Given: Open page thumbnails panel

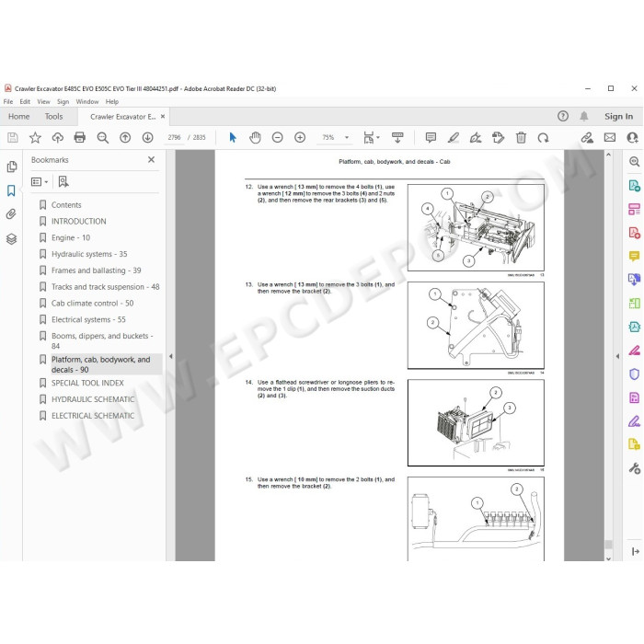Looking at the screenshot, I should 11,167.
